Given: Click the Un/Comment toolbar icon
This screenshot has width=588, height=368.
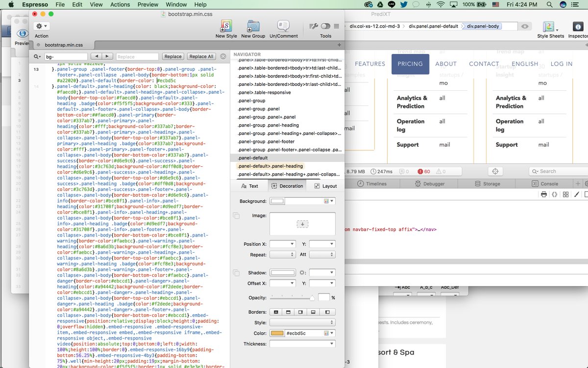Looking at the screenshot, I should click(283, 26).
